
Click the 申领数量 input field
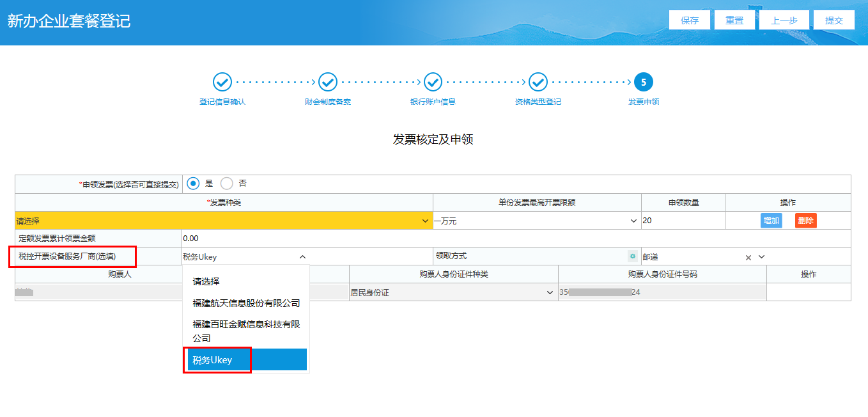[x=682, y=221]
